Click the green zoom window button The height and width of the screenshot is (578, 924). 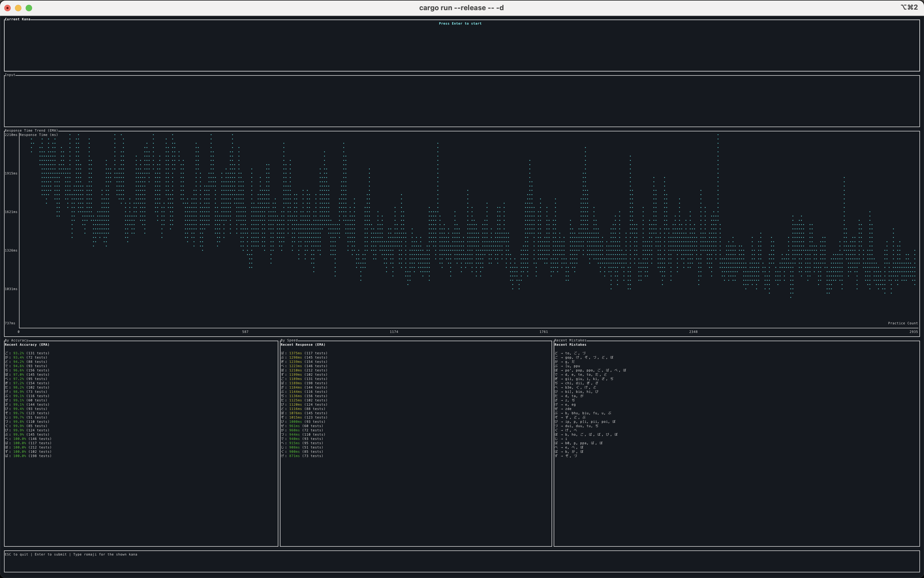[x=29, y=8]
